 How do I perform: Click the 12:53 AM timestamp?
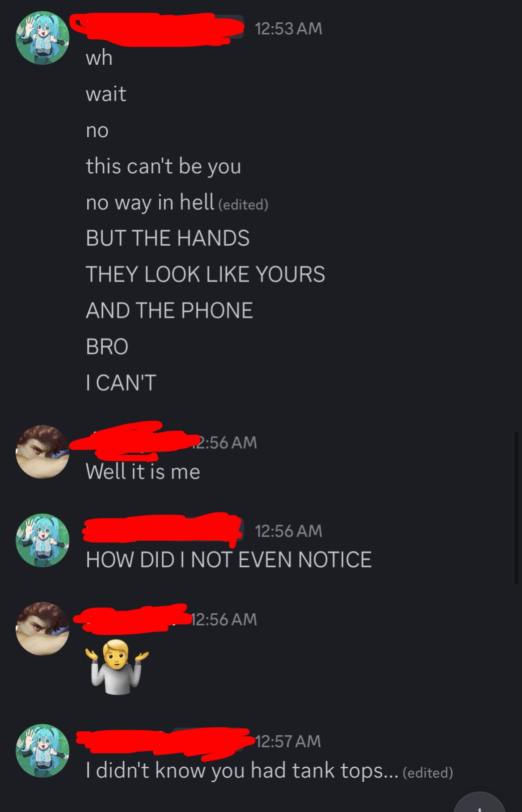(x=288, y=29)
